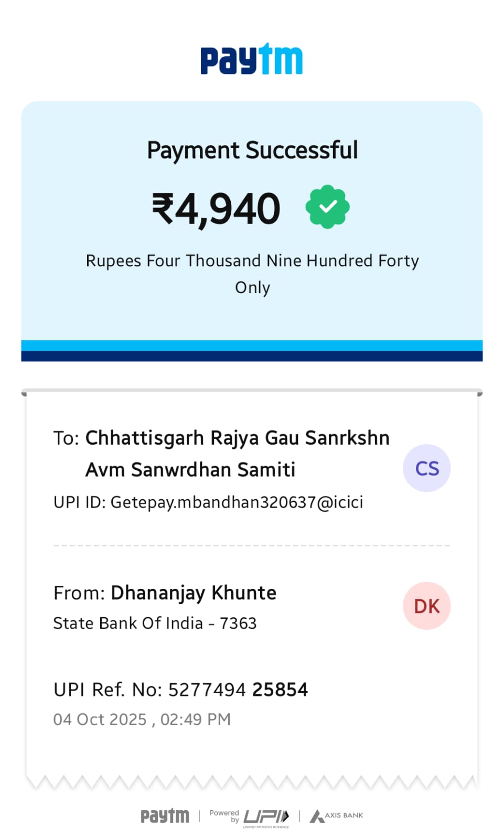Tap the green verified checkmark badge
This screenshot has height=839, width=504.
327,207
